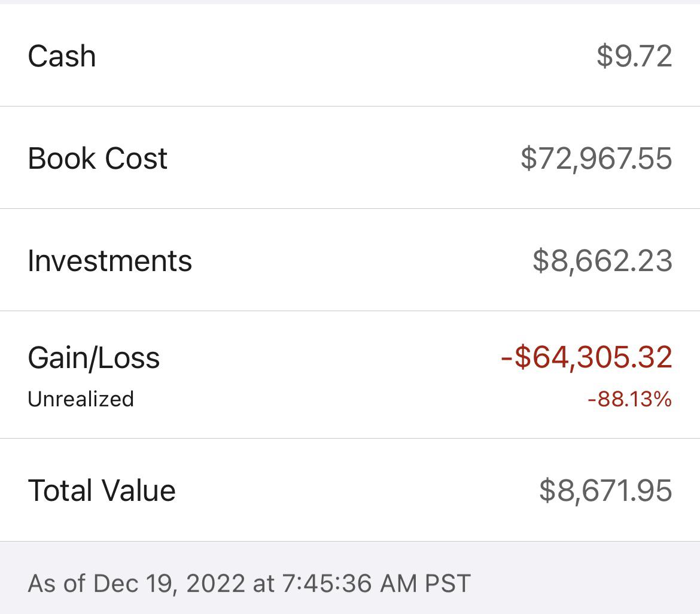Click the divider line below the Book Cost row

(350, 209)
